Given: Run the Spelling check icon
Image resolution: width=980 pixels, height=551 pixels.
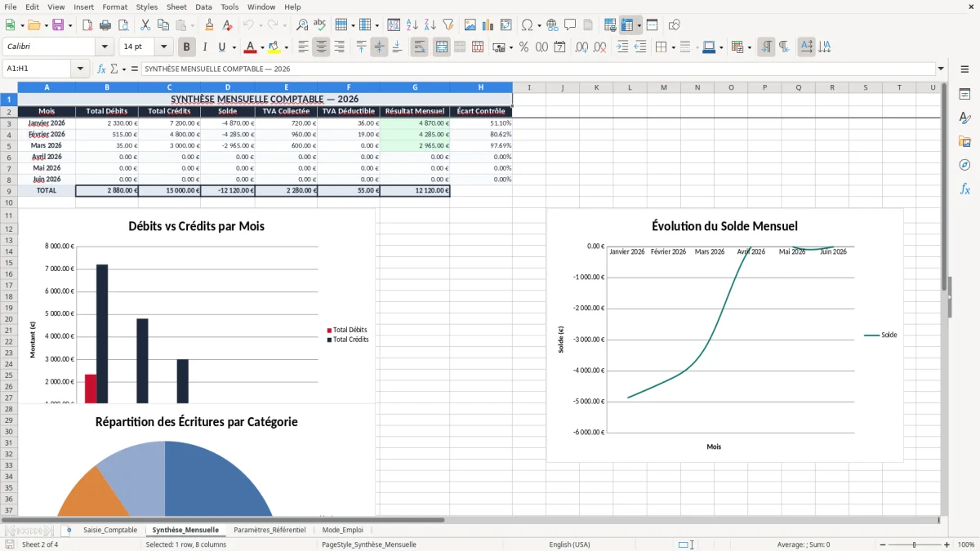Looking at the screenshot, I should click(x=319, y=25).
